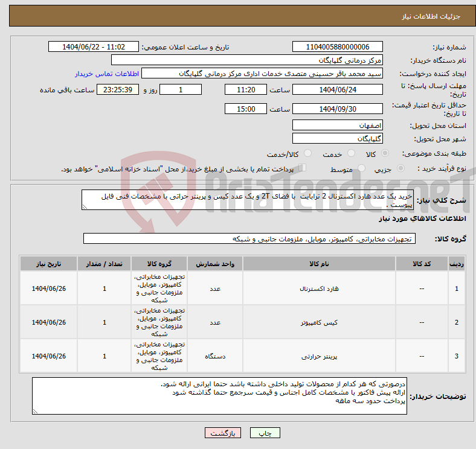
Task: Click the تعداد / مقدار column header
Action: tap(104, 264)
